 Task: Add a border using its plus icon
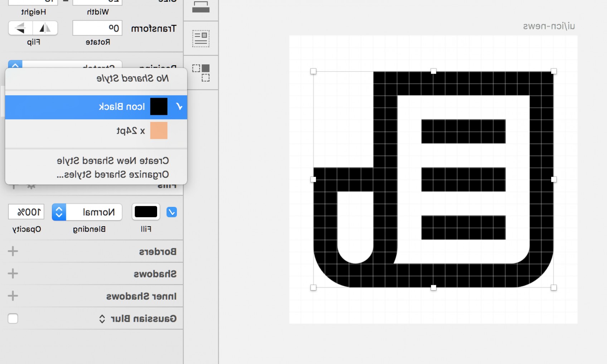(x=13, y=251)
